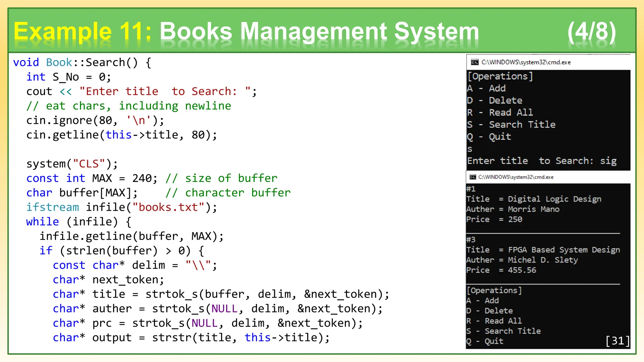Viewport: 644px width, 362px height.
Task: Click the top C:\WINDOWS\system32\cmd.exe title text
Action: coord(526,62)
